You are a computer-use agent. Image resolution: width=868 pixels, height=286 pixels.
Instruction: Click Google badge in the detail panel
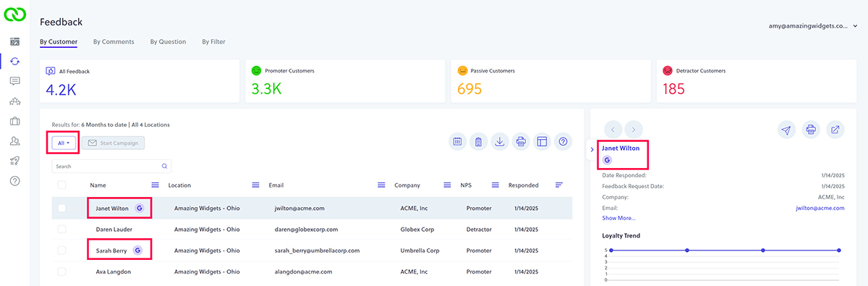pyautogui.click(x=608, y=159)
